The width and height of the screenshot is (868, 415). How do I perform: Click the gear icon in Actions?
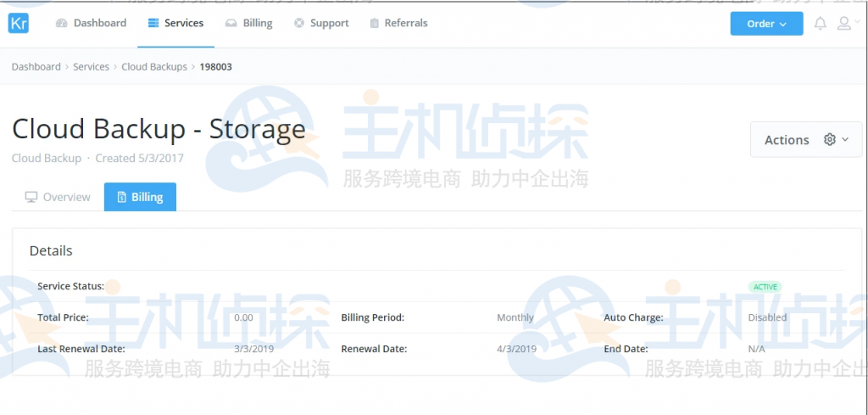click(x=830, y=140)
